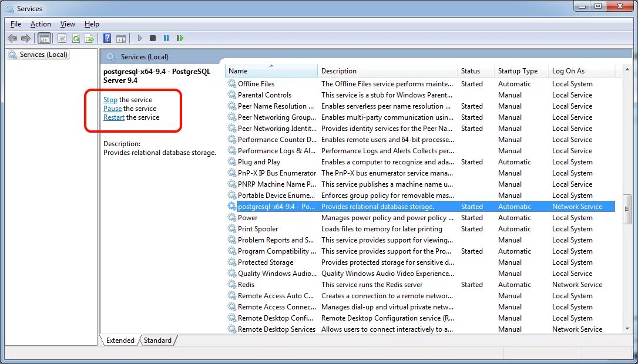The width and height of the screenshot is (638, 364).
Task: Click the Pause the service link
Action: click(x=112, y=109)
